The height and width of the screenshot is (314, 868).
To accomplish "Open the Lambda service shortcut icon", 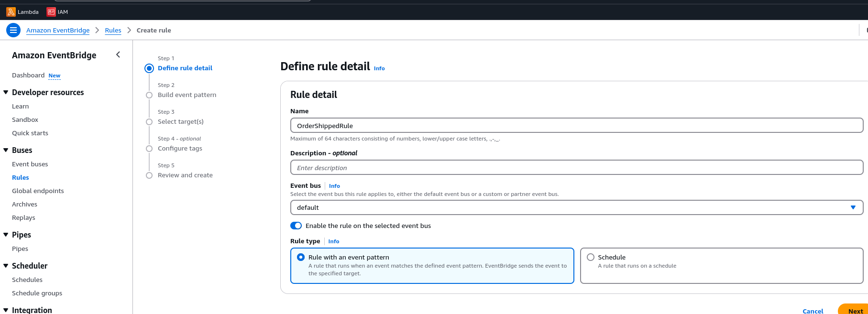I will 11,12.
